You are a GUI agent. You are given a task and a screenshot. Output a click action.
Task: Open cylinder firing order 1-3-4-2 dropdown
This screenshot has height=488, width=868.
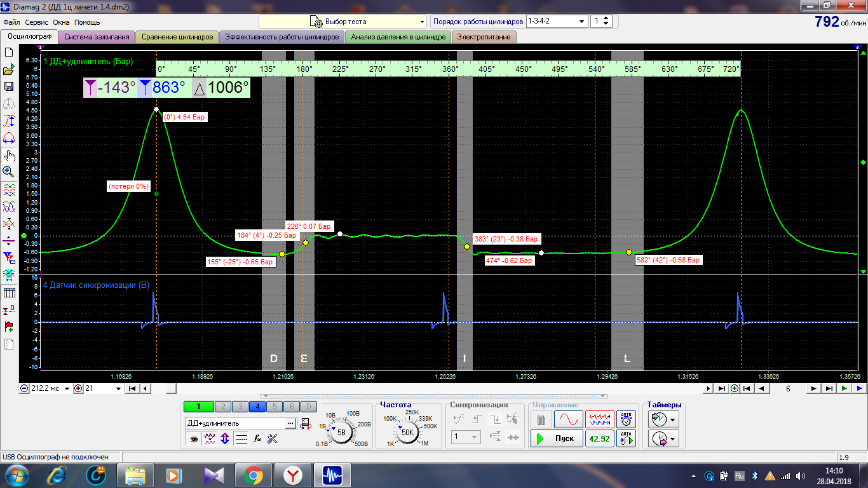point(557,21)
